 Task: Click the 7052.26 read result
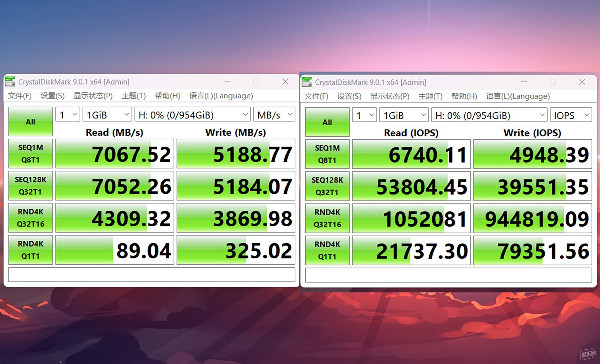pos(115,186)
